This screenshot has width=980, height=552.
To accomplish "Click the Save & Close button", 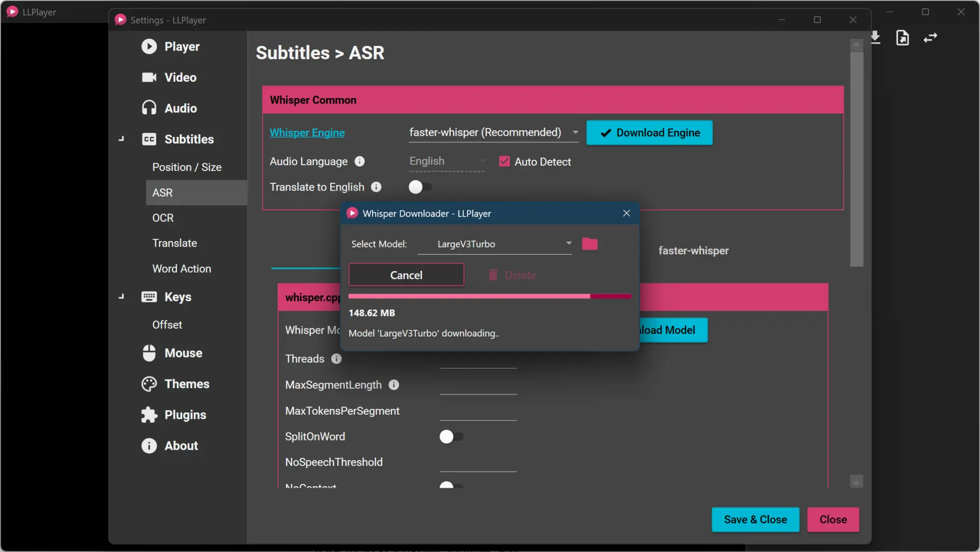I will [x=755, y=519].
